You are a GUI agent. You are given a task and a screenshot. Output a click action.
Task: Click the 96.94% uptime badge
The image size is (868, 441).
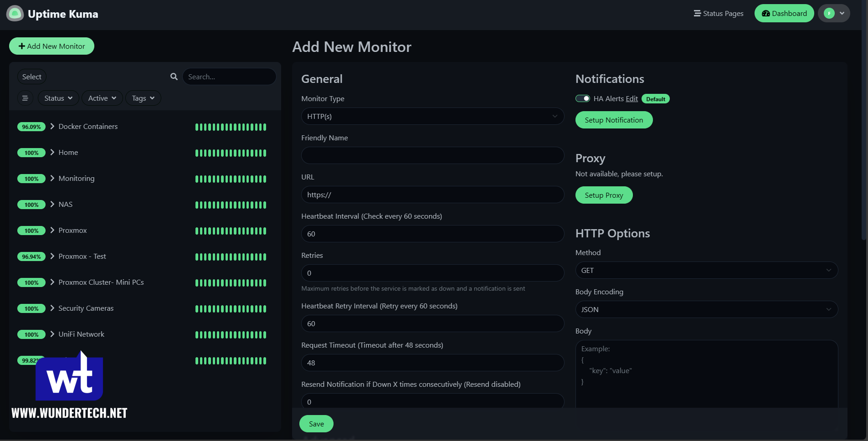pos(31,256)
